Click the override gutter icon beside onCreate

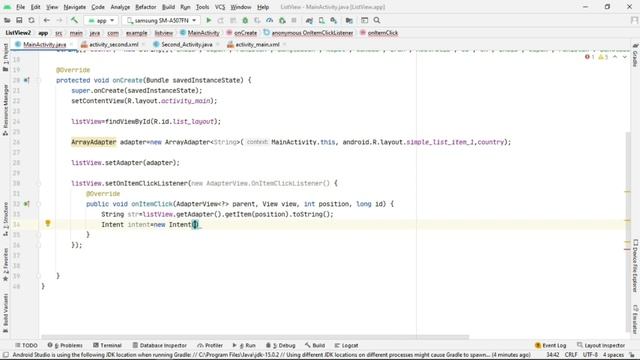pos(27,80)
